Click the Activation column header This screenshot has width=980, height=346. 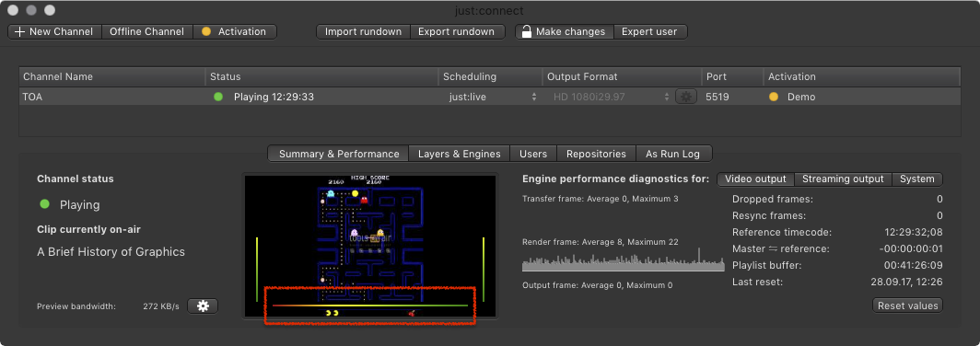click(862, 76)
